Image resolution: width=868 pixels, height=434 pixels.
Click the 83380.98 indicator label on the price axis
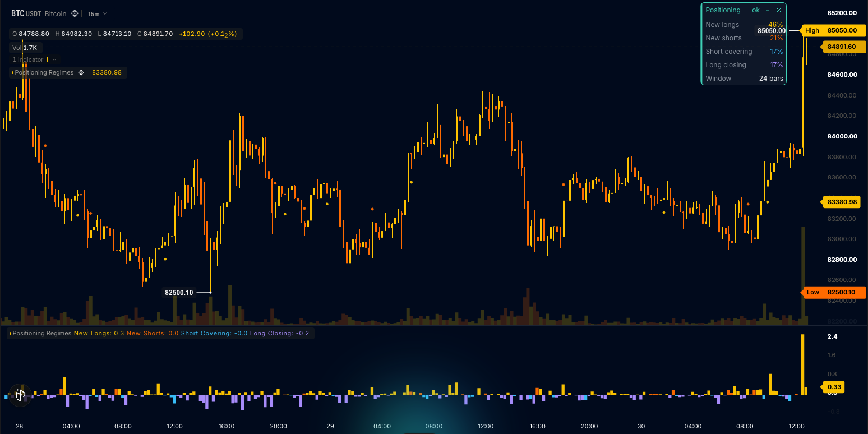[x=841, y=202]
